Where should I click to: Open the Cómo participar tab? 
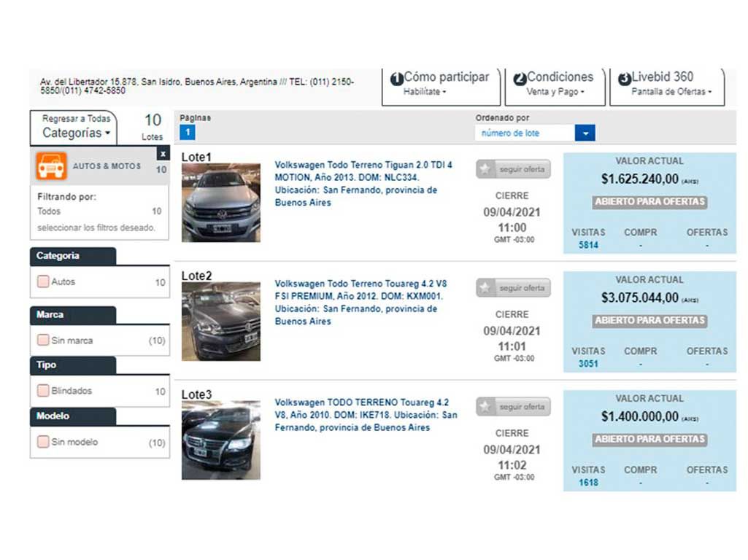[441, 86]
